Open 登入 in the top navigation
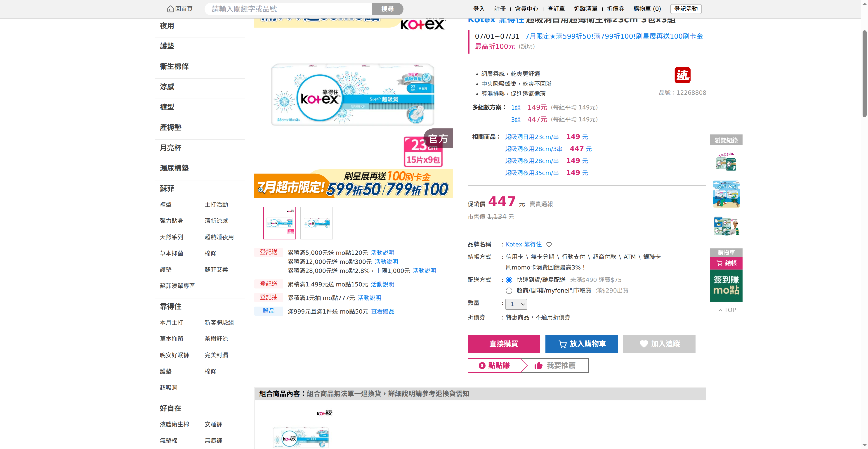 (x=479, y=9)
